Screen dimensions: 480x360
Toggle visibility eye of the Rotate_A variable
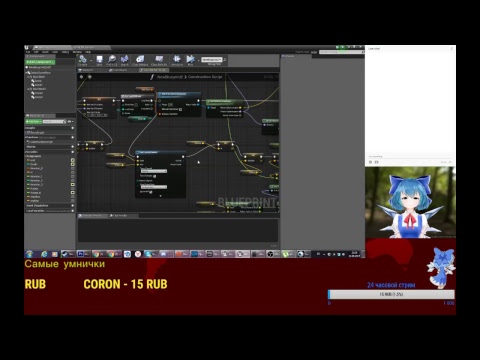[72, 193]
